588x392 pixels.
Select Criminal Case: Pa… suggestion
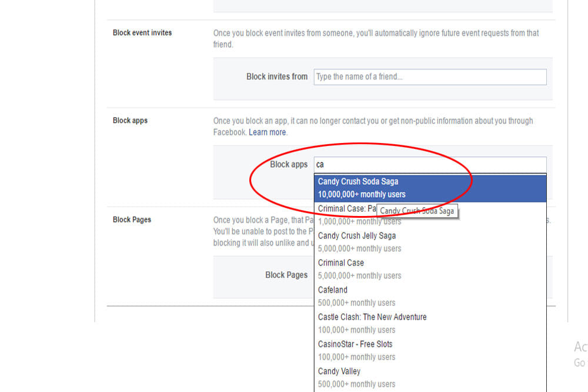pyautogui.click(x=430, y=215)
